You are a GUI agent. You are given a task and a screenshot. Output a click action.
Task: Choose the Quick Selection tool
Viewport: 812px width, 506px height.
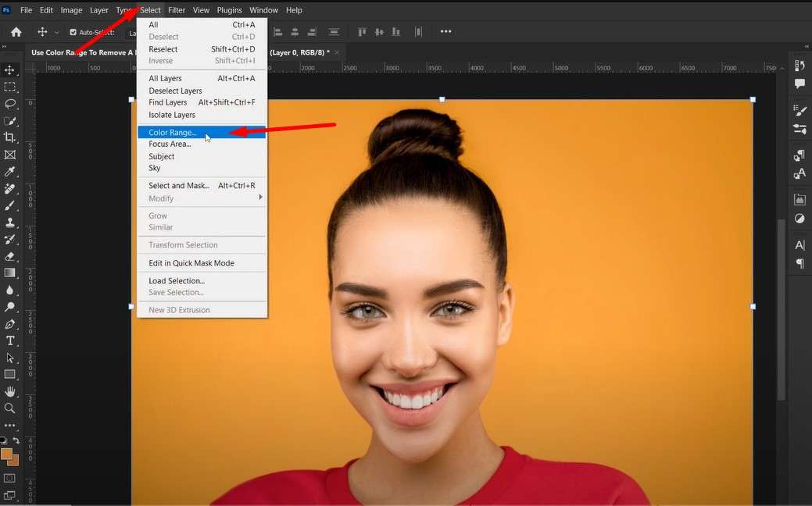10,121
